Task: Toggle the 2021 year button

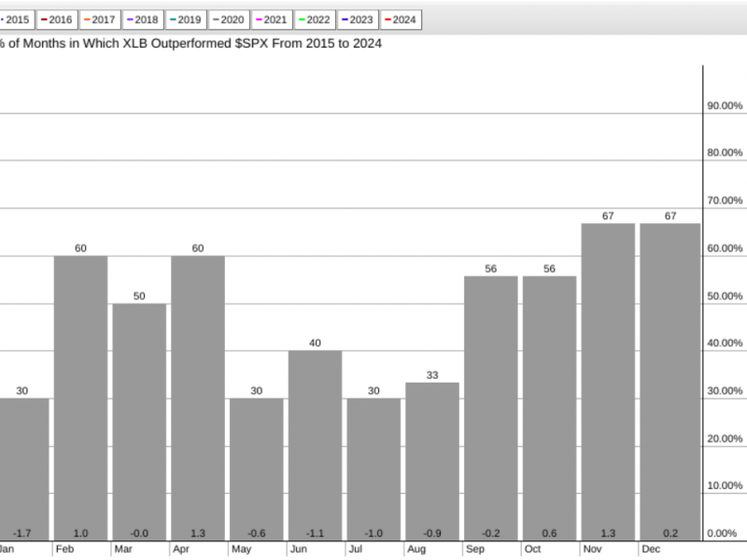Action: (272, 20)
